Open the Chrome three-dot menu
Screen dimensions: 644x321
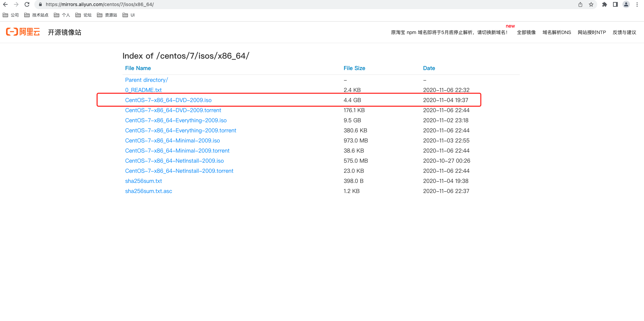click(x=637, y=4)
